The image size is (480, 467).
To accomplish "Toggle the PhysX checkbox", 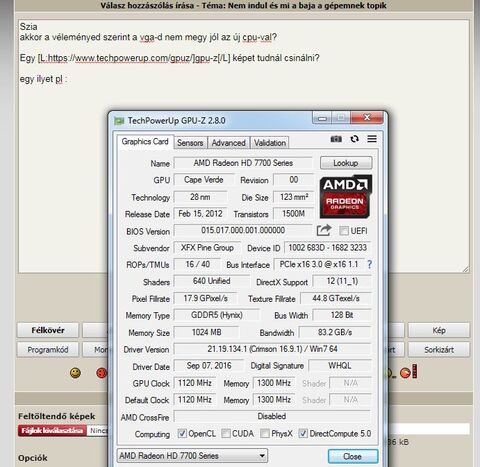I will tap(265, 433).
